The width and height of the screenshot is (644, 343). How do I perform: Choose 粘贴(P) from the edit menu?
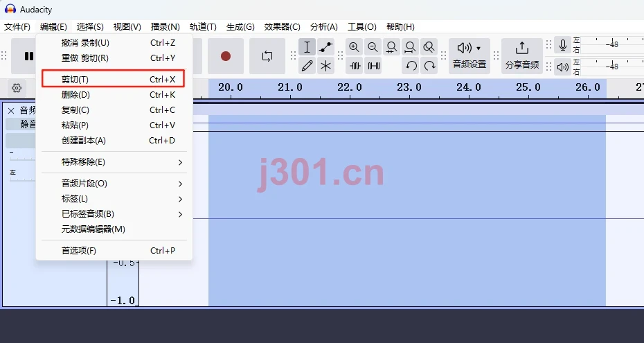click(114, 125)
